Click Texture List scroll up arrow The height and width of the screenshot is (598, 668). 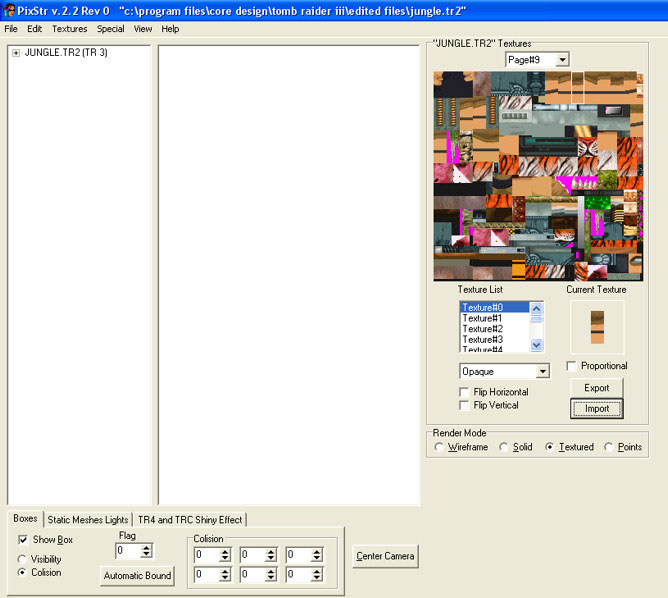536,308
